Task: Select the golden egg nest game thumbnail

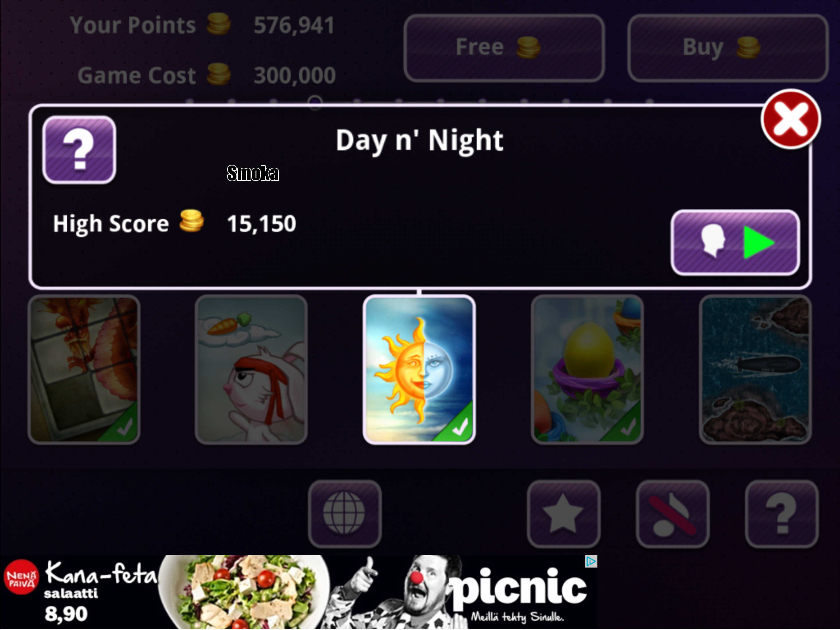Action: 588,369
